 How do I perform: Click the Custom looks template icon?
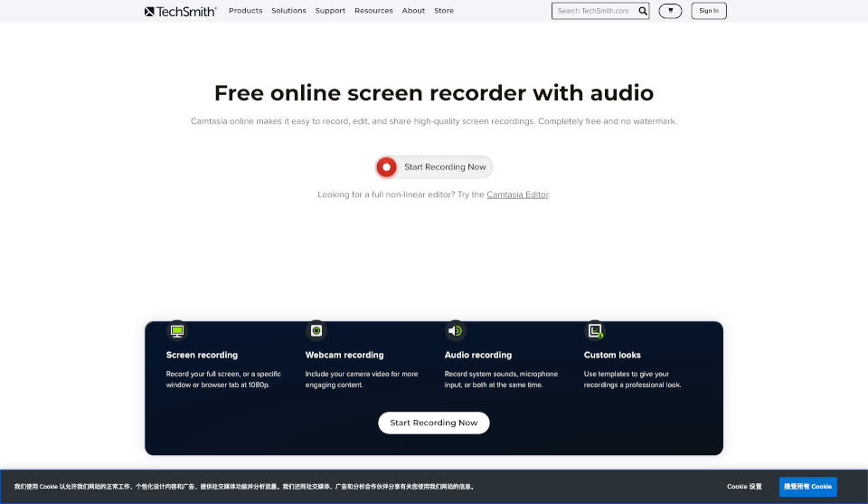click(595, 330)
